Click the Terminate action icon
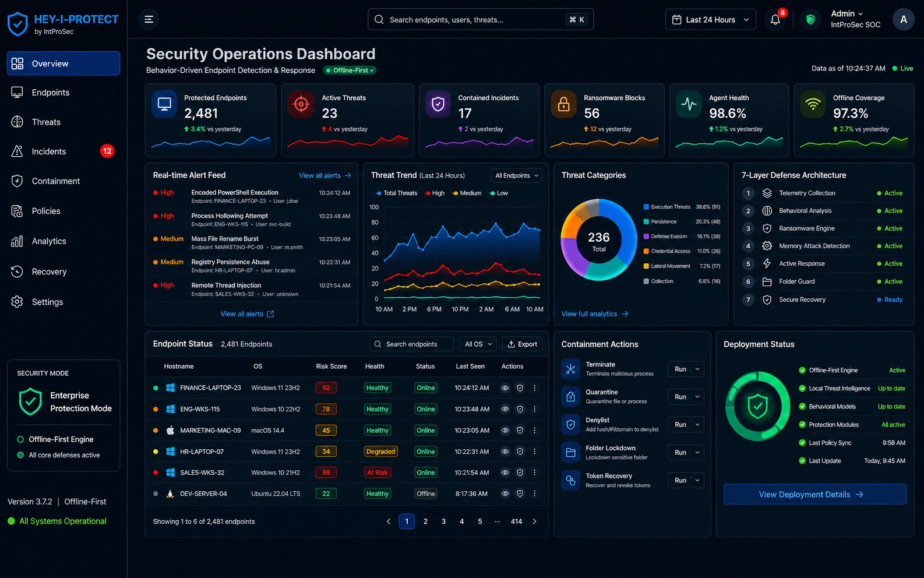 pos(570,369)
